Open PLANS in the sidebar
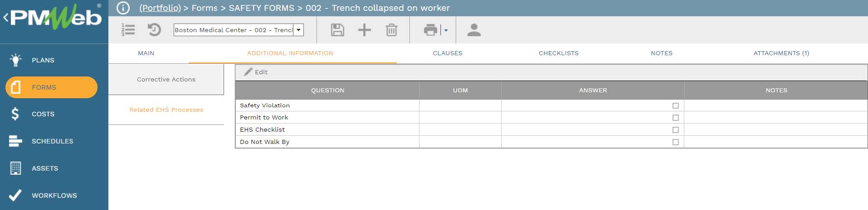868x210 pixels. click(43, 60)
